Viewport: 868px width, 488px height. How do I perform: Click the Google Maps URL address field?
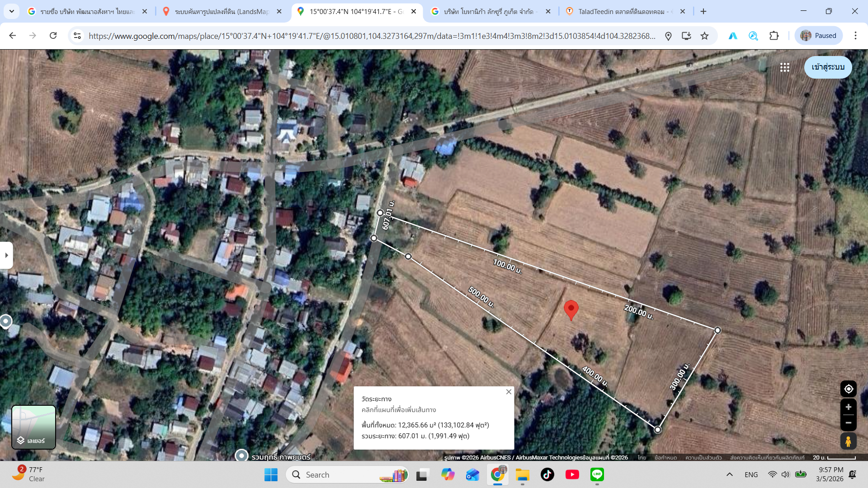click(x=372, y=36)
